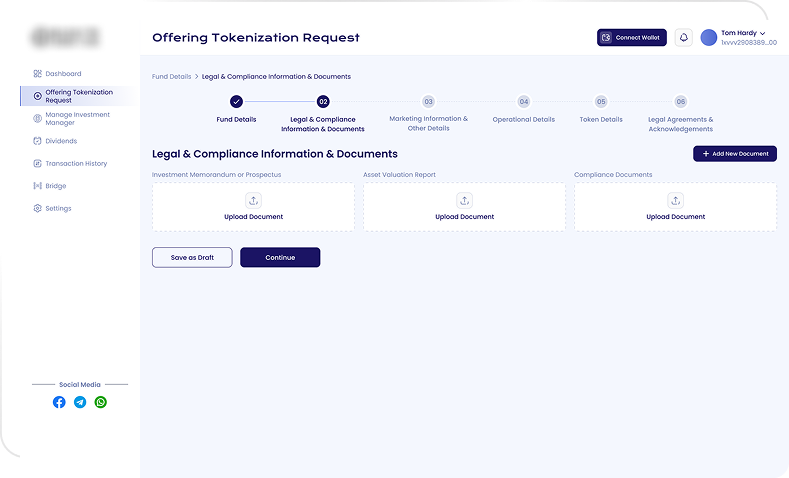Open the Bridge sidebar item
The width and height of the screenshot is (789, 478).
56,186
